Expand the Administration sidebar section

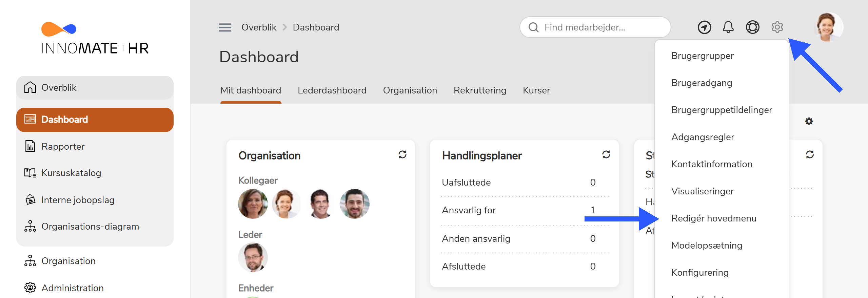pos(95,288)
